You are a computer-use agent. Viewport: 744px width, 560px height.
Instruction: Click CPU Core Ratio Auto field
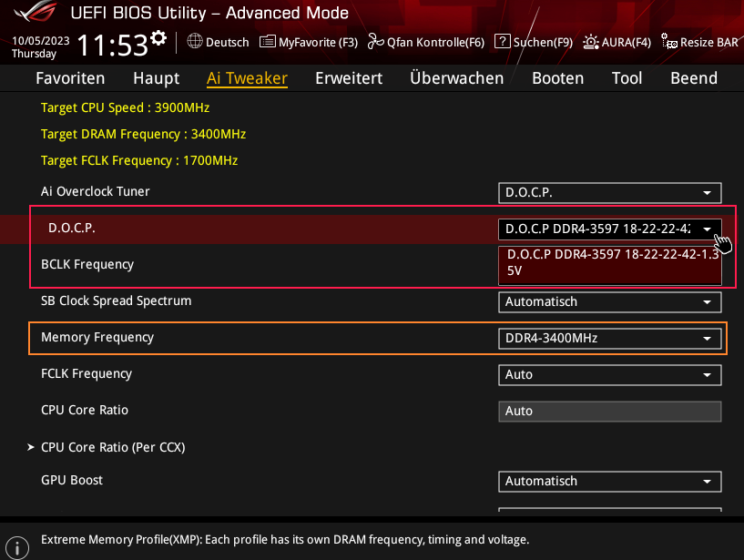point(610,411)
